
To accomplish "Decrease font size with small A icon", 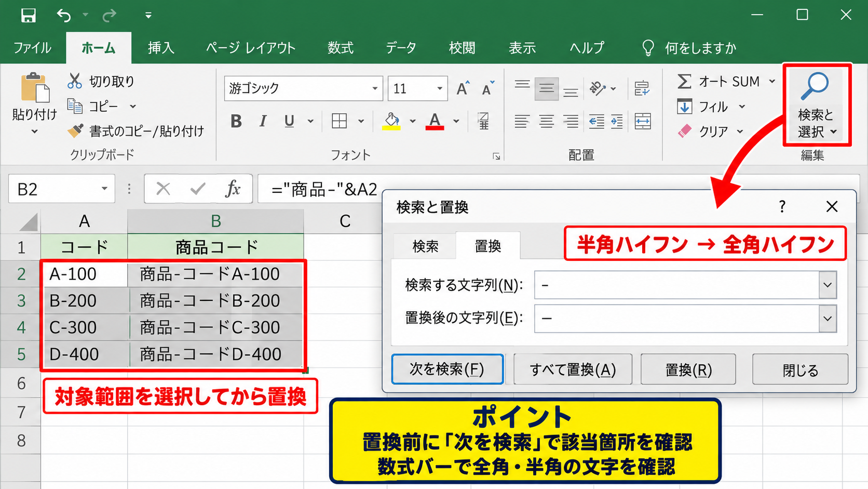I will click(487, 88).
